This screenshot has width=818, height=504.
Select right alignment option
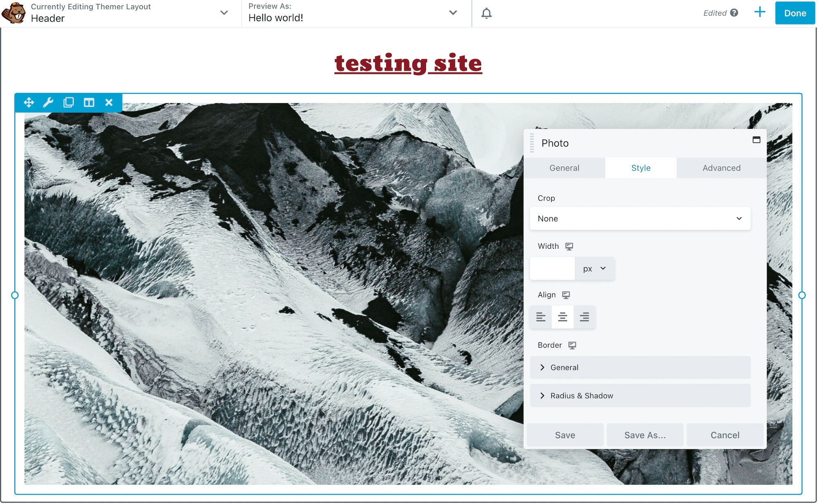click(x=584, y=317)
